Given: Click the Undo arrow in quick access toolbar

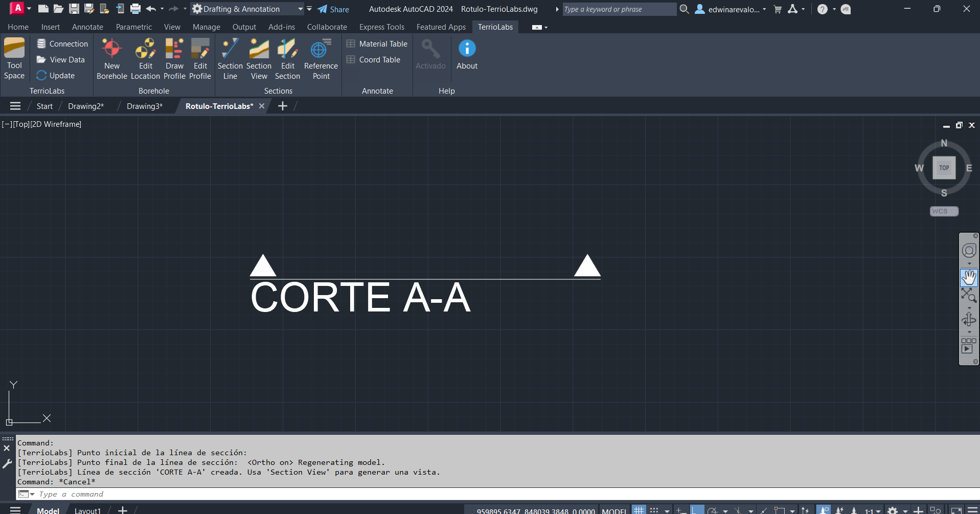Looking at the screenshot, I should tap(151, 9).
